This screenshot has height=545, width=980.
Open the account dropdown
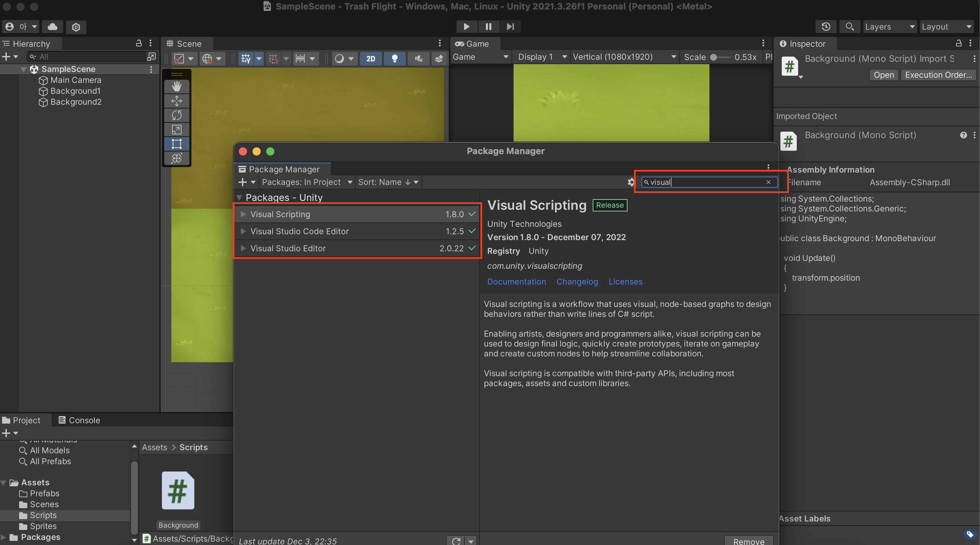[20, 27]
